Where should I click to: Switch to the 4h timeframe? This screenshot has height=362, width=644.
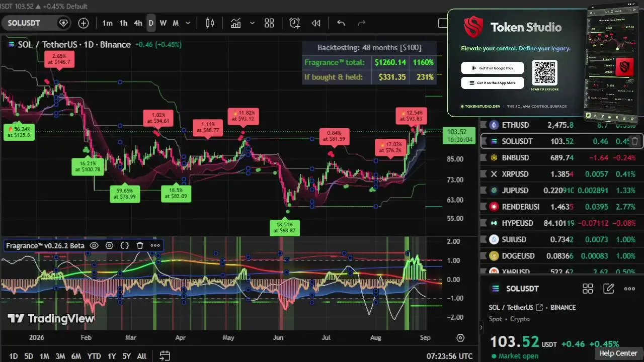pyautogui.click(x=138, y=23)
